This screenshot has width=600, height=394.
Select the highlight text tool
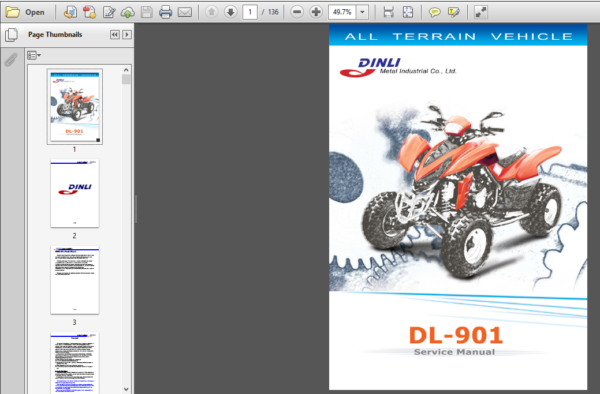[454, 12]
